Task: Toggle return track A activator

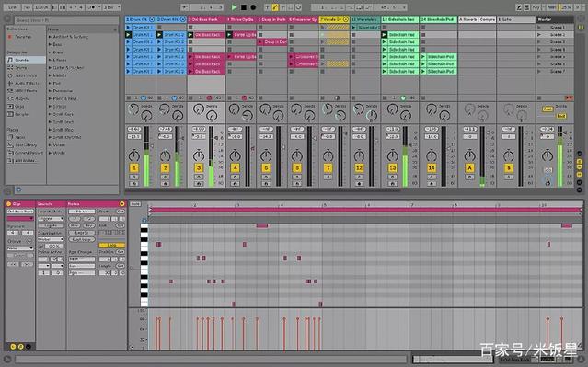Action: pyautogui.click(x=470, y=168)
